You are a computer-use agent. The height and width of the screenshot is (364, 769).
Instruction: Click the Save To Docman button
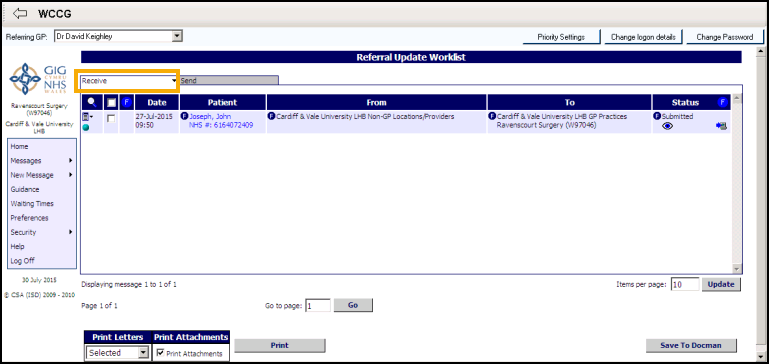pos(691,345)
